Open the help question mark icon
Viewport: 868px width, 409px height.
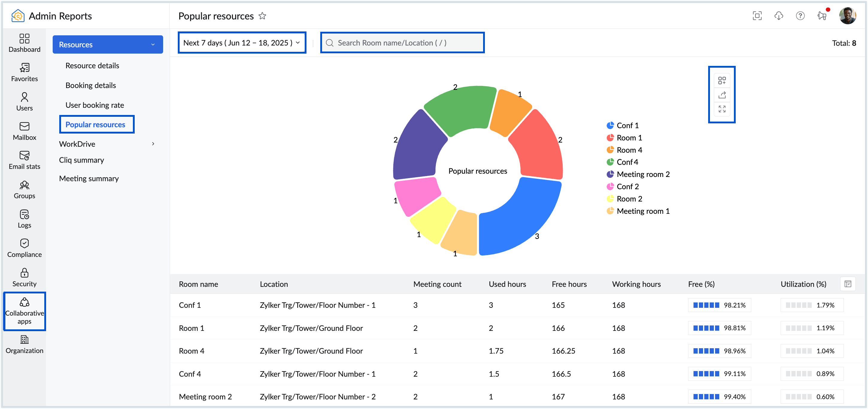coord(800,16)
